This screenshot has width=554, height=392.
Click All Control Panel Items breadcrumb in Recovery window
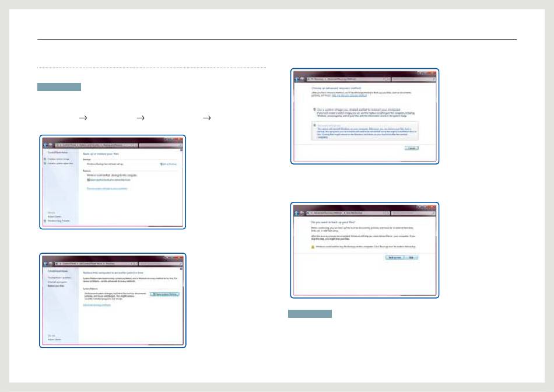(90, 264)
